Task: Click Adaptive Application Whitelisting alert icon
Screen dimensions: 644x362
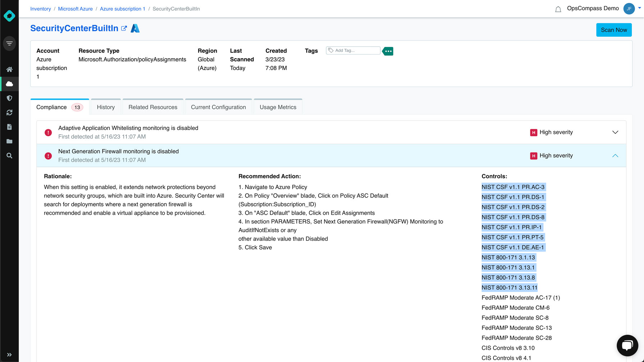Action: point(48,133)
